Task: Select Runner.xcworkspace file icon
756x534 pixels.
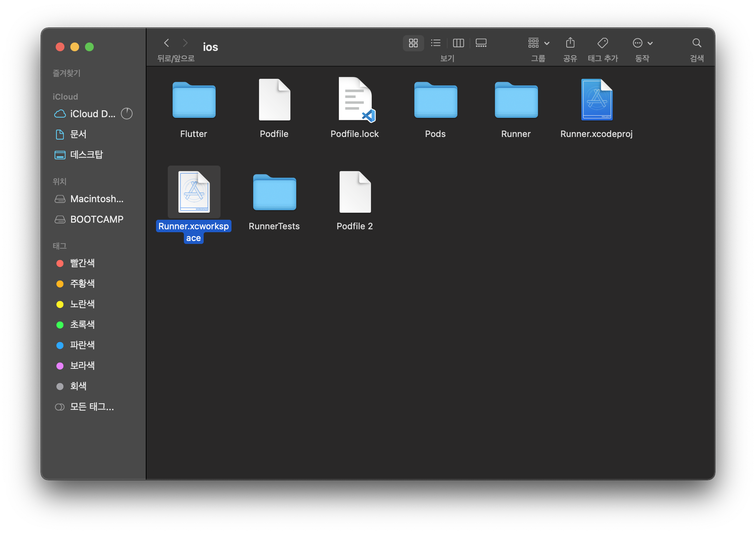Action: 194,192
